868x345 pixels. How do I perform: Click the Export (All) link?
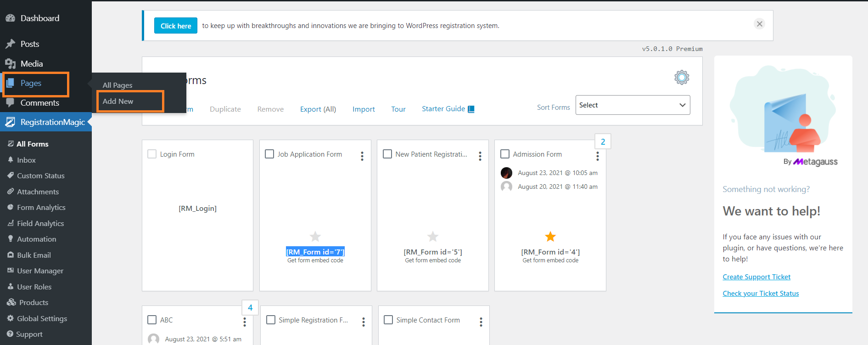pos(318,109)
